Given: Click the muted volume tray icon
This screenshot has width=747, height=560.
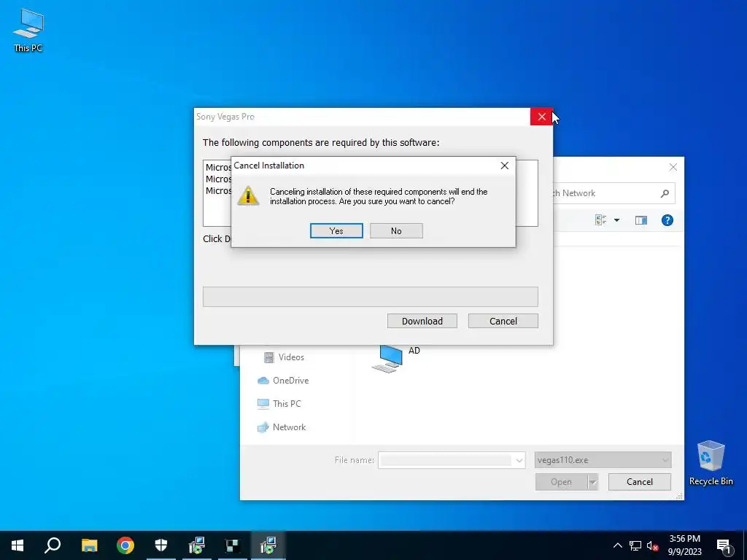Looking at the screenshot, I should coord(652,545).
